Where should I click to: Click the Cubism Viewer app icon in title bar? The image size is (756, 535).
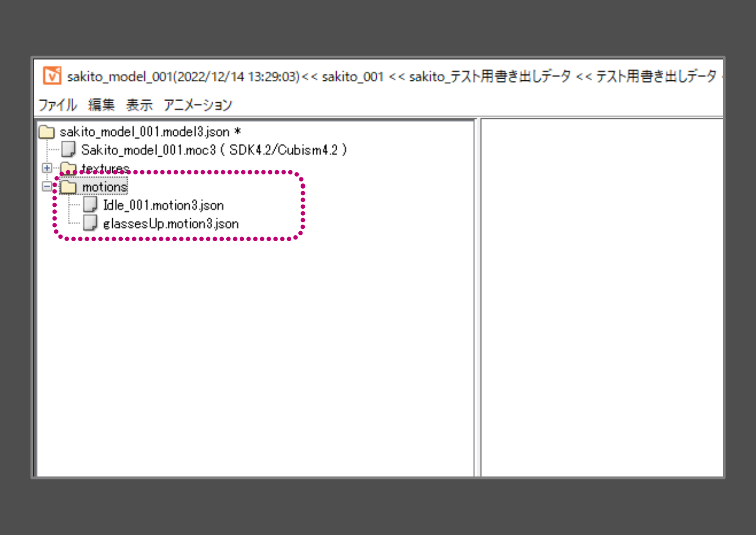pyautogui.click(x=52, y=76)
